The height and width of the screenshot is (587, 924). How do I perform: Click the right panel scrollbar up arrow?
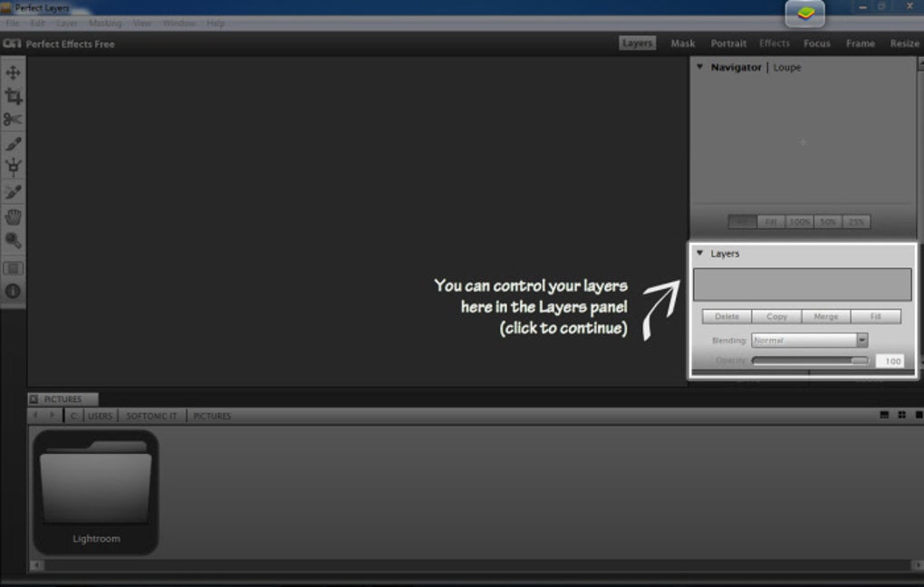click(x=920, y=63)
